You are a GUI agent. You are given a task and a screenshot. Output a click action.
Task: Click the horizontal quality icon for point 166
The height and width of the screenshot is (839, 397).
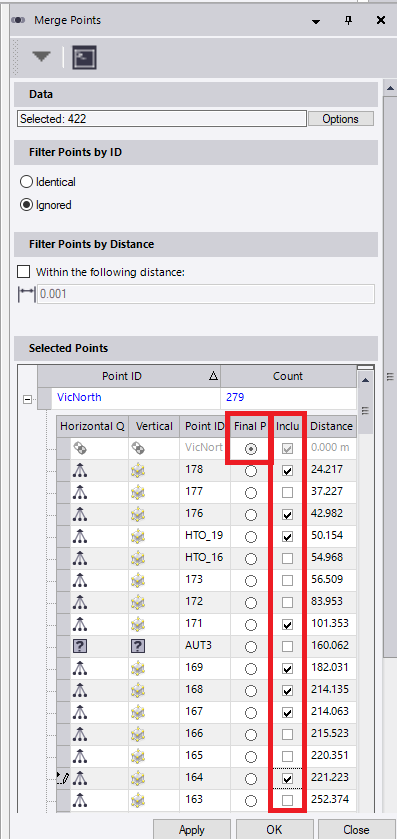coord(80,734)
